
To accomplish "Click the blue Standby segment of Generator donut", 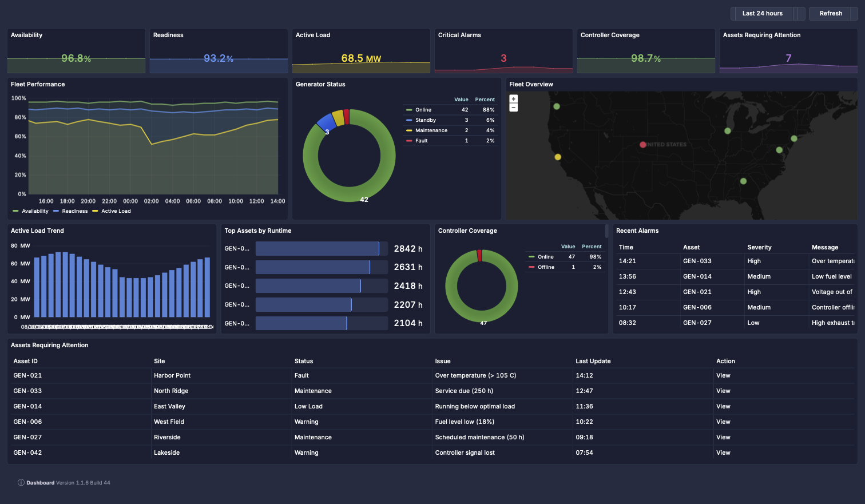I will pos(326,122).
